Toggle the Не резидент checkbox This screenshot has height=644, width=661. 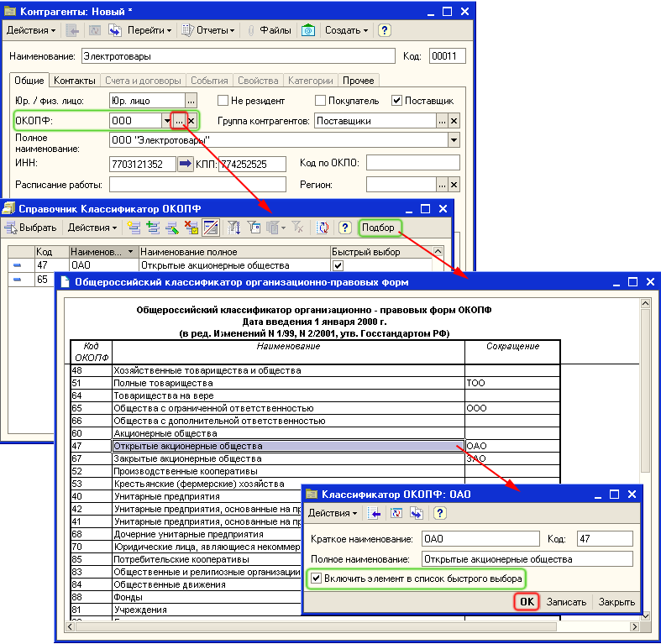223,101
